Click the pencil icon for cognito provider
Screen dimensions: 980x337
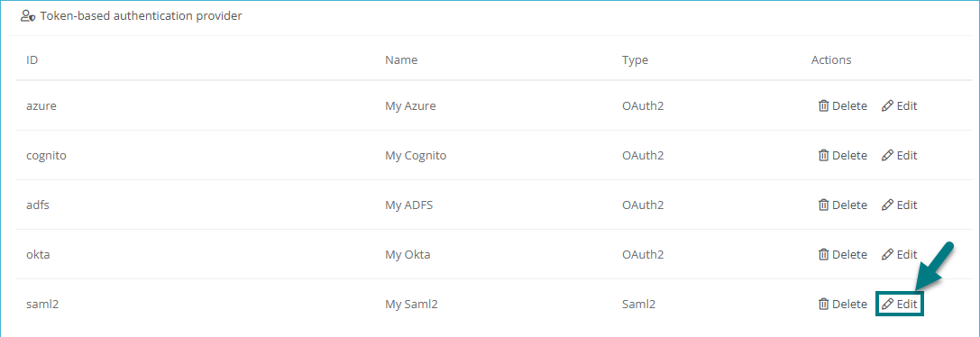click(x=887, y=155)
